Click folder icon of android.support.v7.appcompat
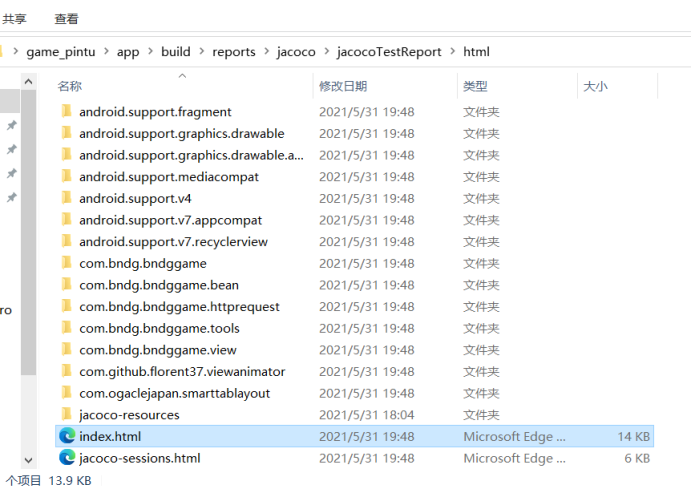Image resolution: width=692 pixels, height=490 pixels. [x=67, y=219]
